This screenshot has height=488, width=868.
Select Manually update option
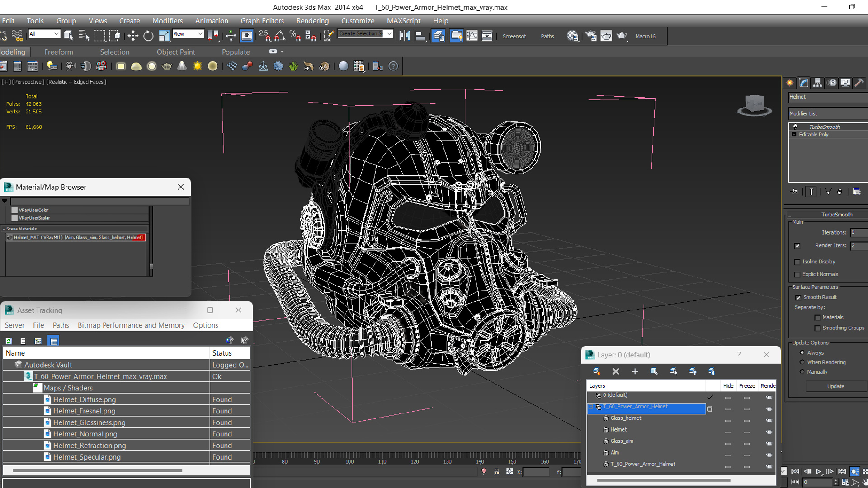(802, 372)
